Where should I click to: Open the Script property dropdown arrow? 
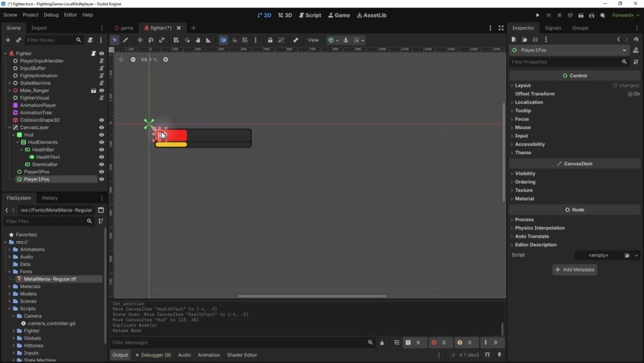click(x=636, y=255)
